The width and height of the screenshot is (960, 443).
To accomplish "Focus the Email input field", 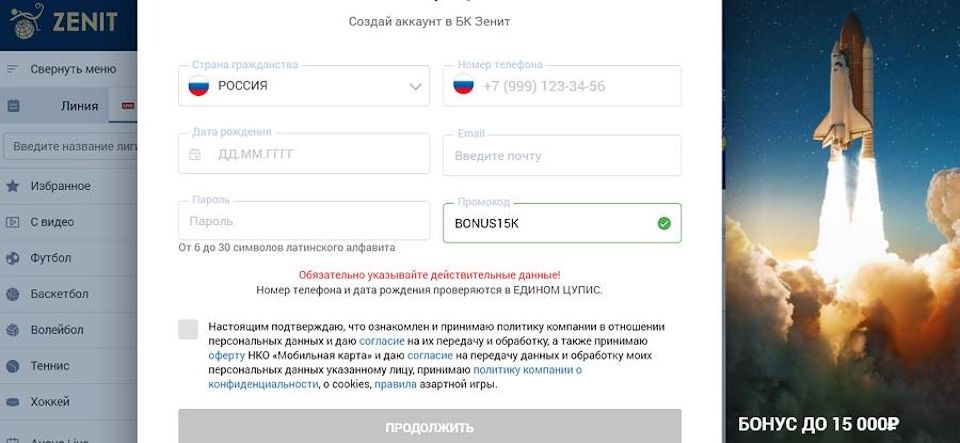I will click(x=562, y=155).
